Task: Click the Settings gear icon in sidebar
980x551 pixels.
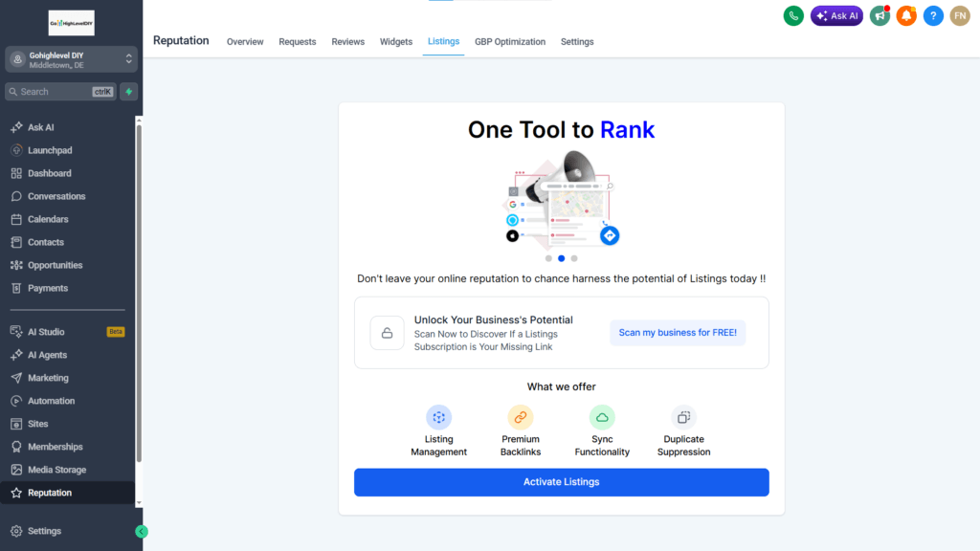Action: pos(16,531)
